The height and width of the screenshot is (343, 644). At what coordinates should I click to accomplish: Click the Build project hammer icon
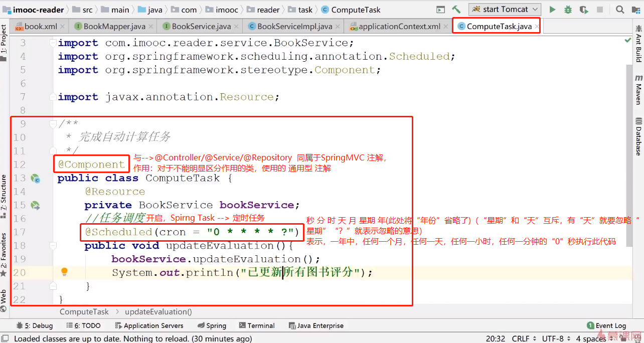[456, 10]
